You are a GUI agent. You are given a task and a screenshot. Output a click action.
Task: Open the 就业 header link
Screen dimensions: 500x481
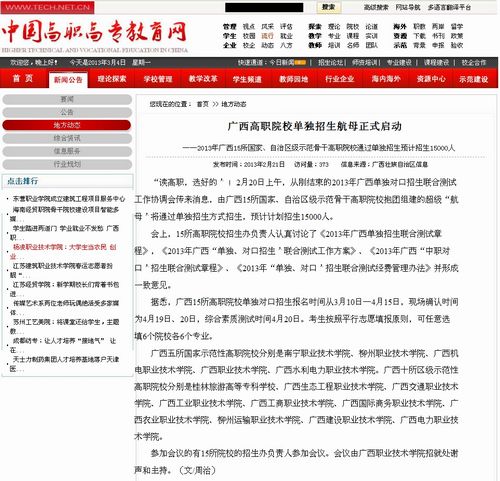pyautogui.click(x=286, y=36)
